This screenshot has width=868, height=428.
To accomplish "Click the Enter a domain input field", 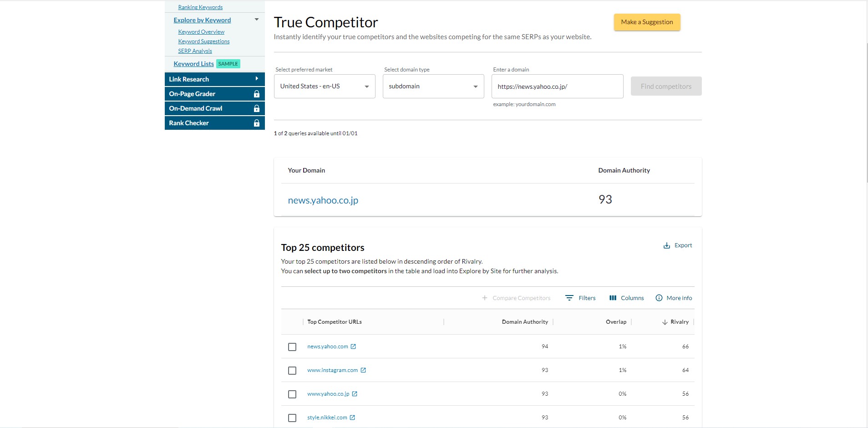I will point(557,87).
